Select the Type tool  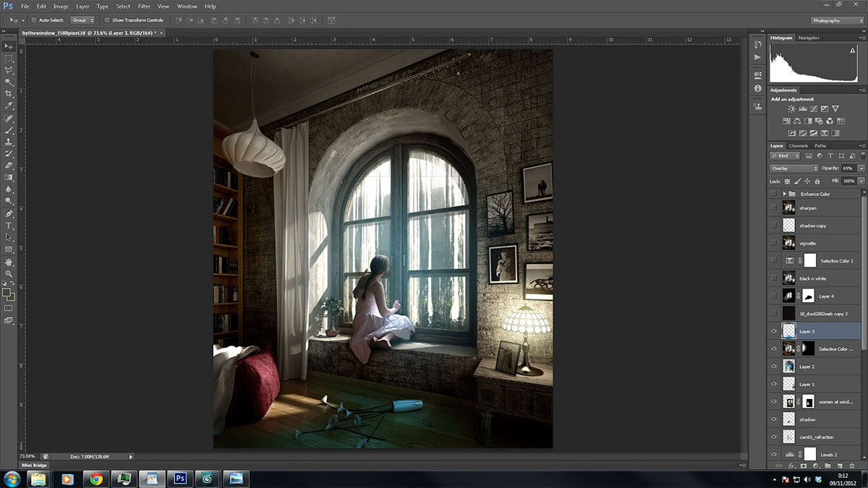tap(9, 226)
